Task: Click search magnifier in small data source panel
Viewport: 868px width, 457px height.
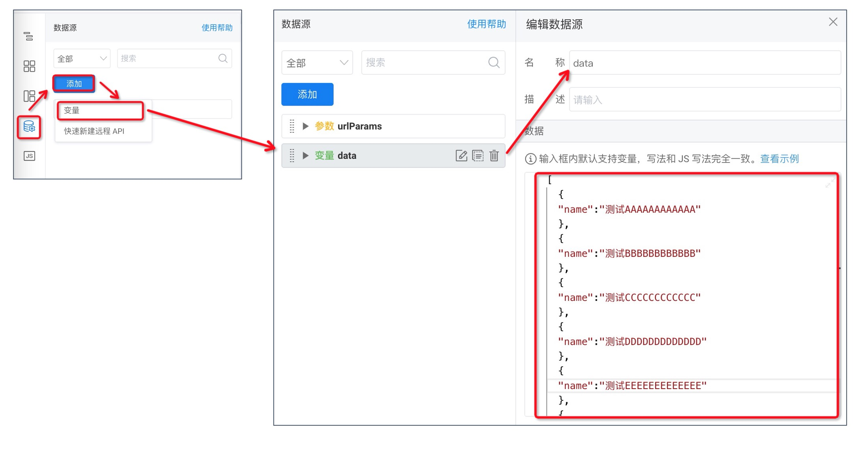Action: [x=223, y=59]
